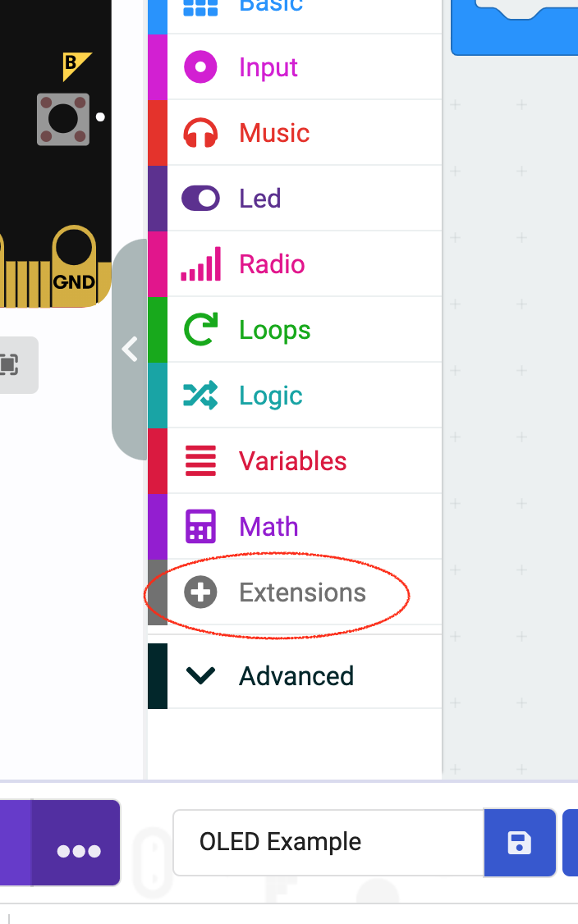The width and height of the screenshot is (578, 924).
Task: Open the Loops block category
Action: tap(274, 330)
